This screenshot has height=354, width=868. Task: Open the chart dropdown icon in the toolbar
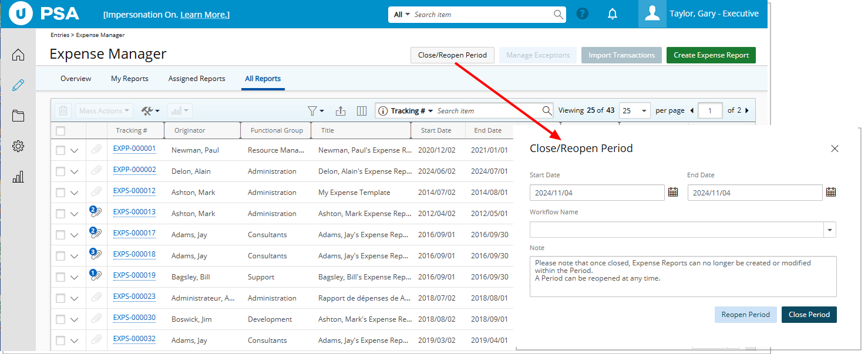point(179,110)
